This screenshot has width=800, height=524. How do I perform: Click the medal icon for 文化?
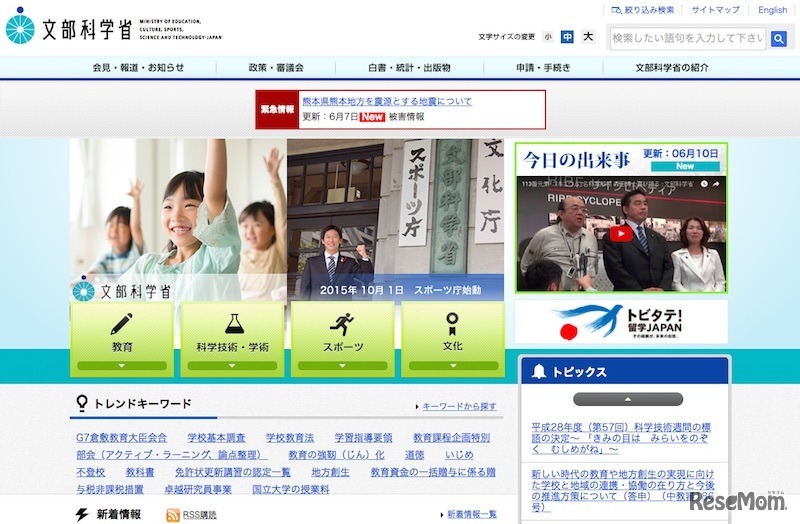click(452, 323)
